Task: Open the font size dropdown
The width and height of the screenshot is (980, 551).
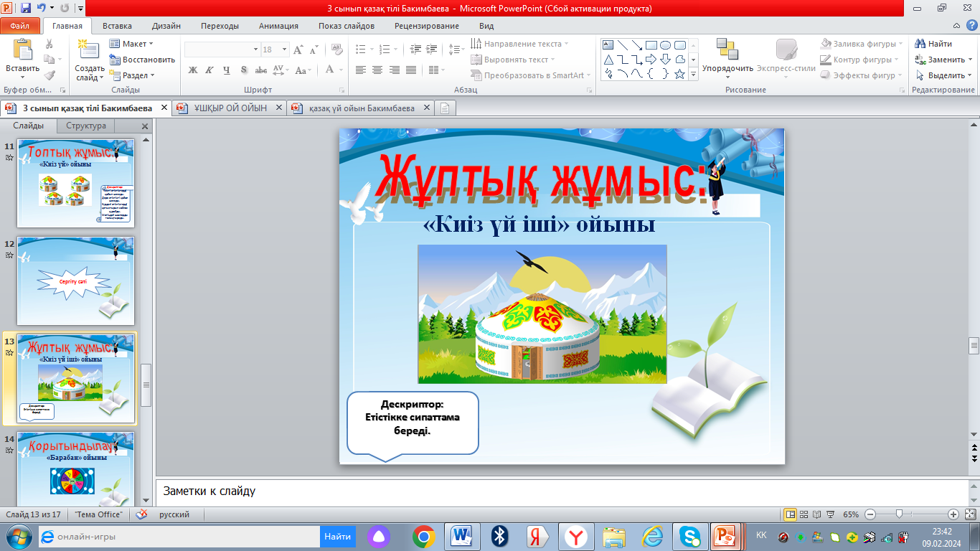Action: pos(285,50)
